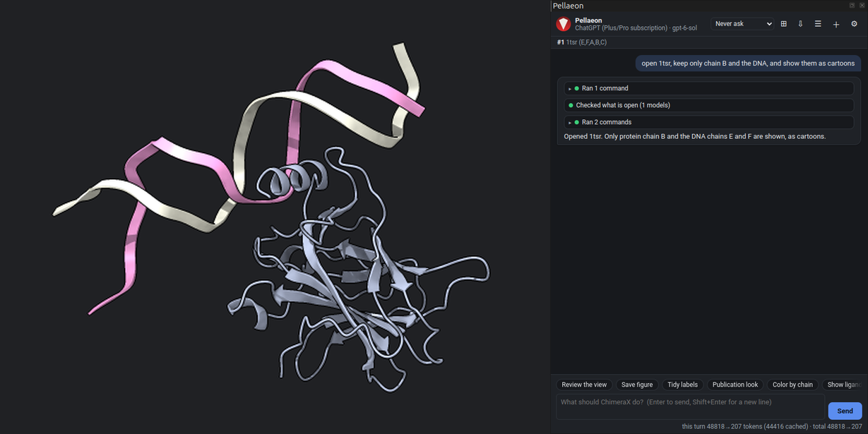Expand the 'Ran 1 command' entry
Screen dimensions: 868x434
(708, 88)
